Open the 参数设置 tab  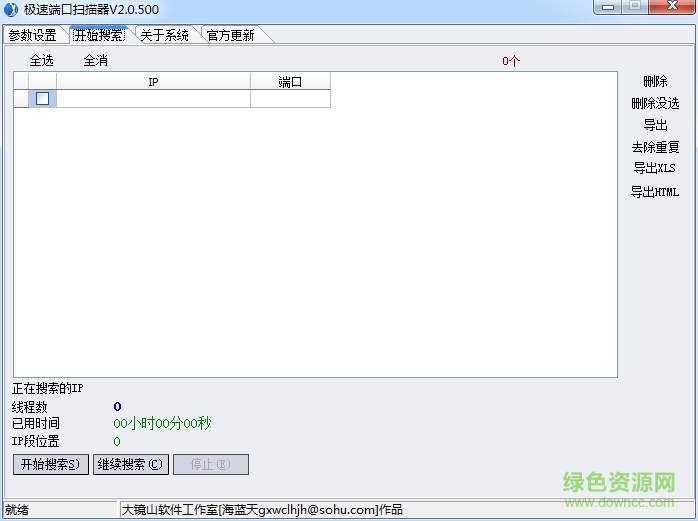(x=32, y=36)
